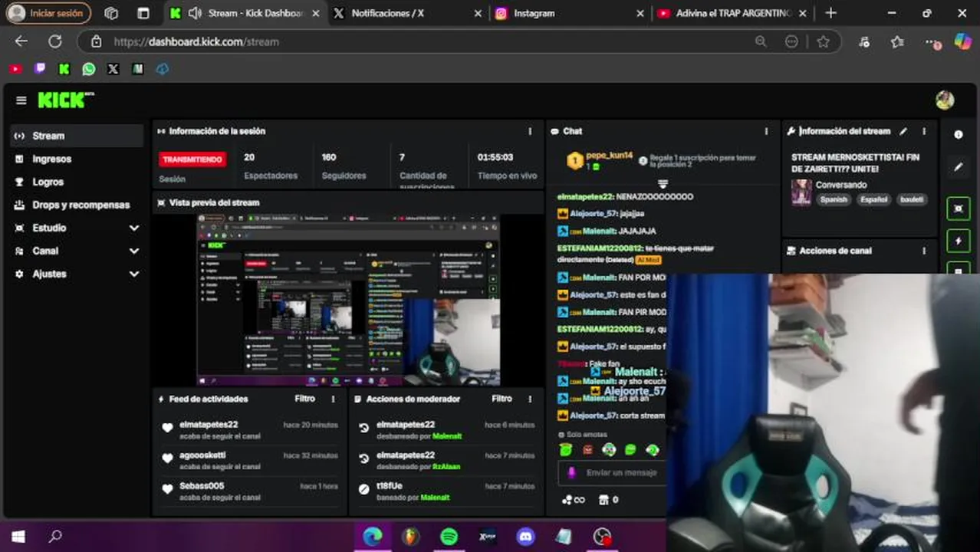The image size is (980, 552).
Task: Open the WhatsApp bookmark
Action: (89, 69)
